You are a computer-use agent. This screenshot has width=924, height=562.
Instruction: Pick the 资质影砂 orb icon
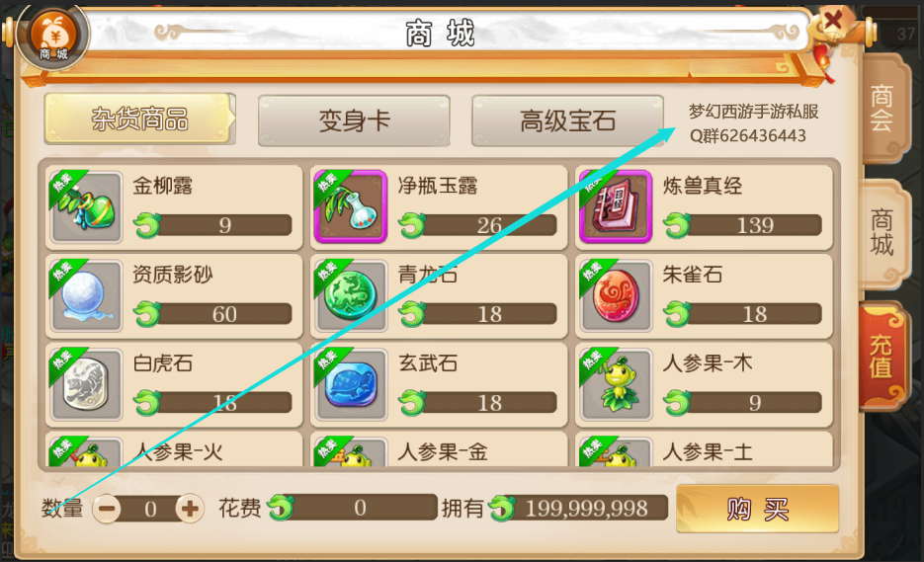point(87,295)
